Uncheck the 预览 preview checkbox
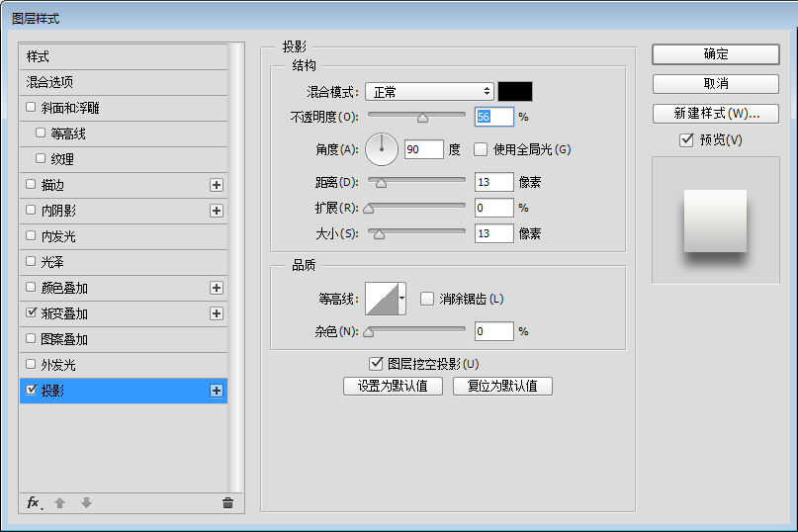Image resolution: width=798 pixels, height=532 pixels. (x=686, y=140)
